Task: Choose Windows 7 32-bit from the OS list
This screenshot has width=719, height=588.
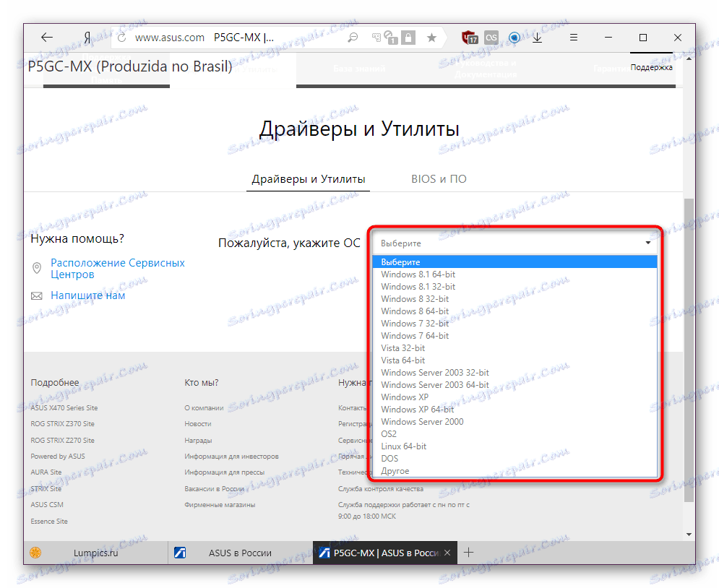Action: pos(515,324)
